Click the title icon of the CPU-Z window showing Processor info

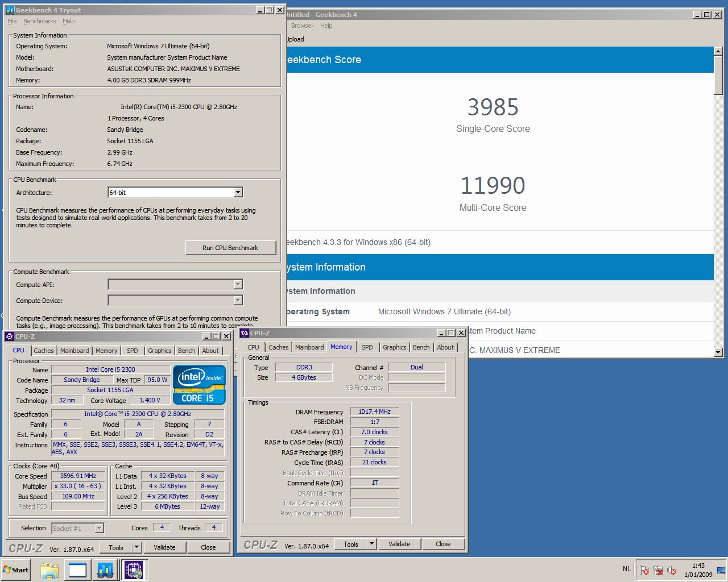[10, 336]
